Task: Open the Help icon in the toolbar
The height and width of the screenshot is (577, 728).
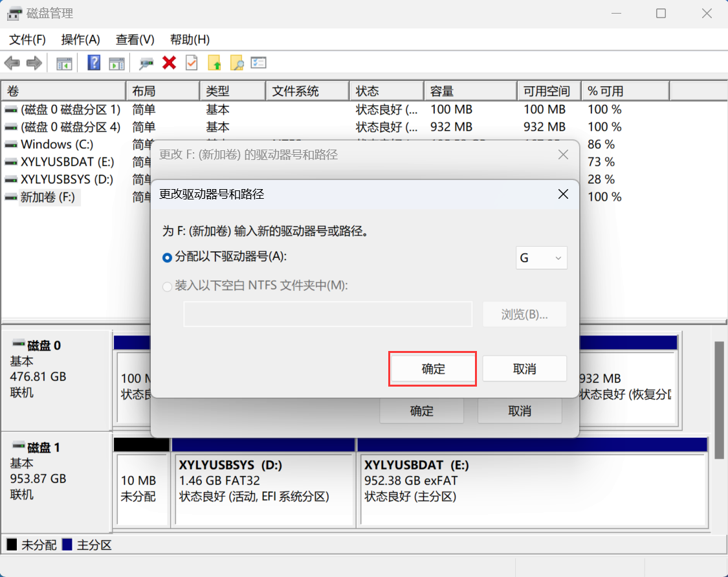Action: point(94,63)
